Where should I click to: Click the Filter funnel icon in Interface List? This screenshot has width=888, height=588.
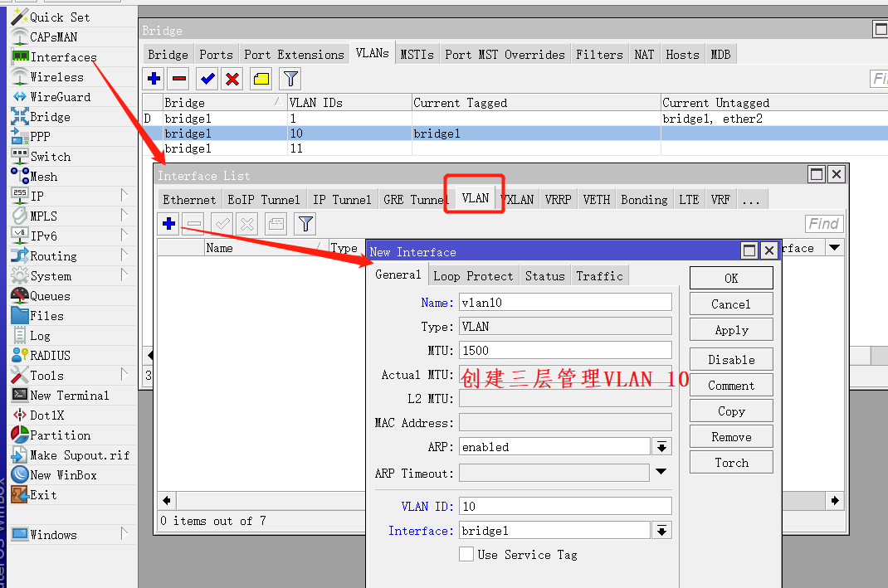[305, 224]
